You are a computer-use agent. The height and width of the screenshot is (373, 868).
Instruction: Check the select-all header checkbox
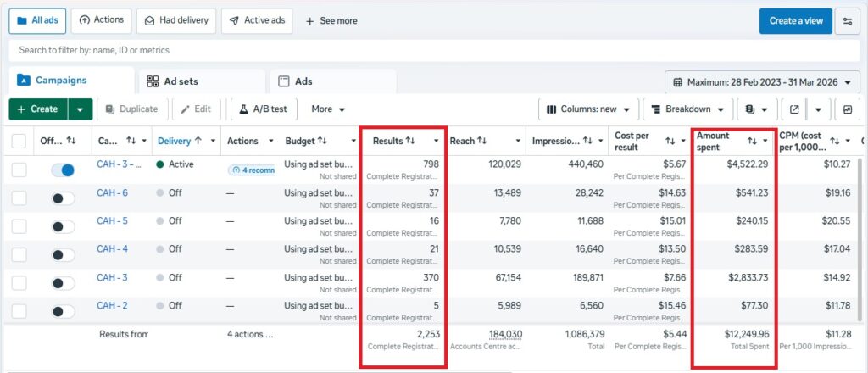pos(19,141)
